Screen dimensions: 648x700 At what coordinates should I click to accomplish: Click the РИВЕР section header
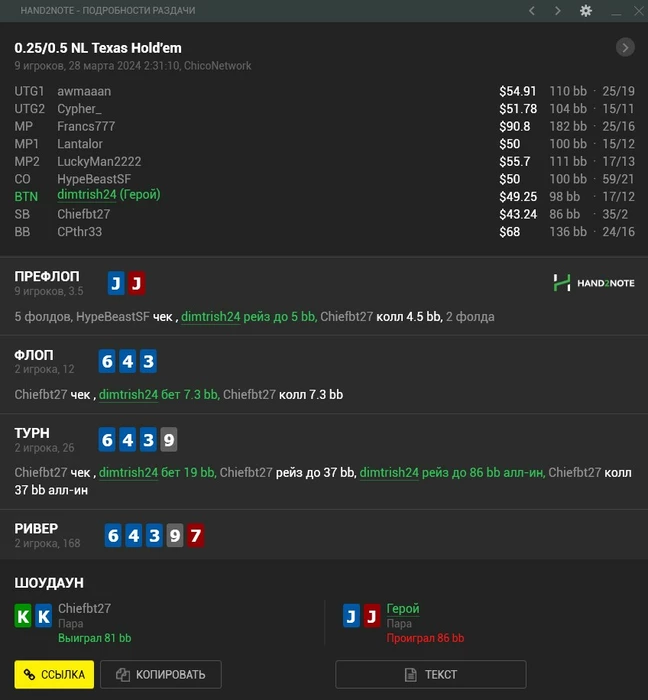[36, 529]
